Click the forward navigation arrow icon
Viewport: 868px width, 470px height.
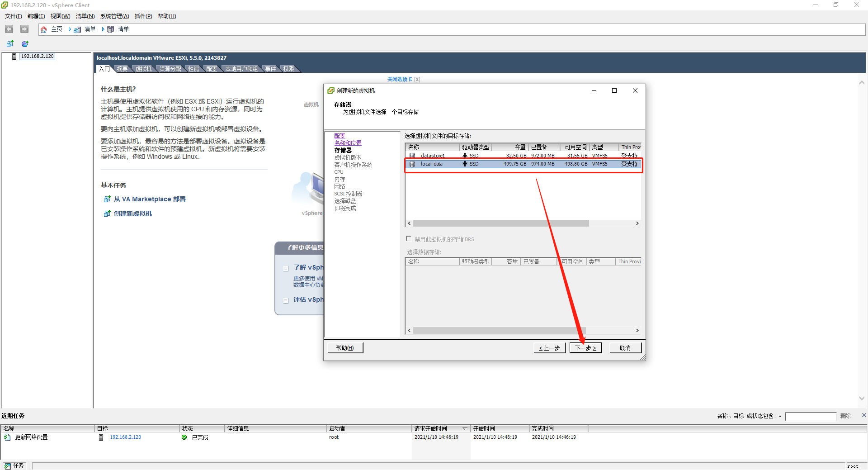pos(24,29)
